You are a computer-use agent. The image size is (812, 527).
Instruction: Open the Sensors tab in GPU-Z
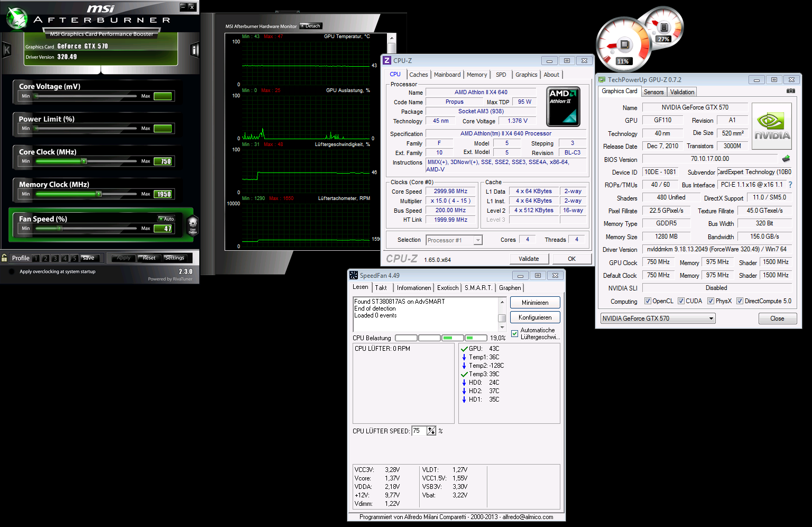tap(653, 92)
